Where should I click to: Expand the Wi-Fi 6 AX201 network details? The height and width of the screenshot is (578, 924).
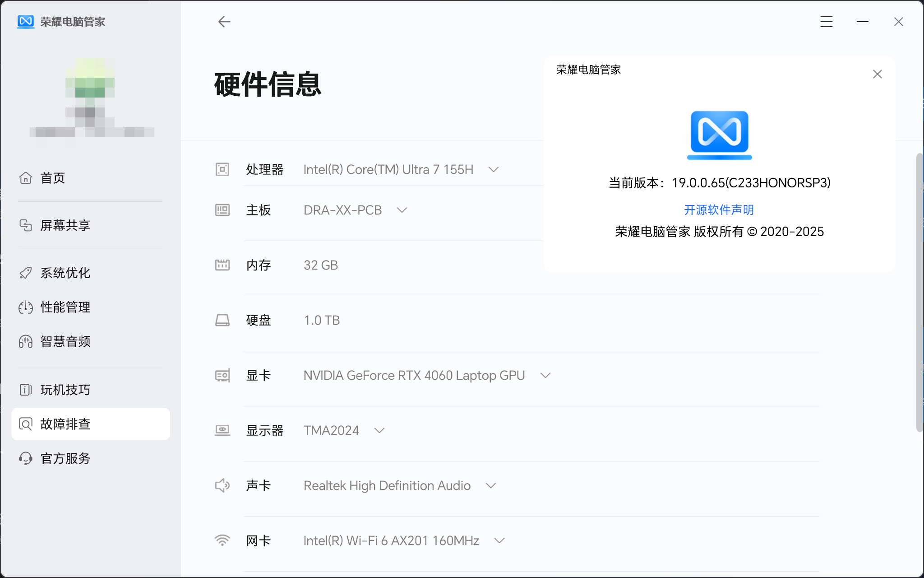coord(499,541)
